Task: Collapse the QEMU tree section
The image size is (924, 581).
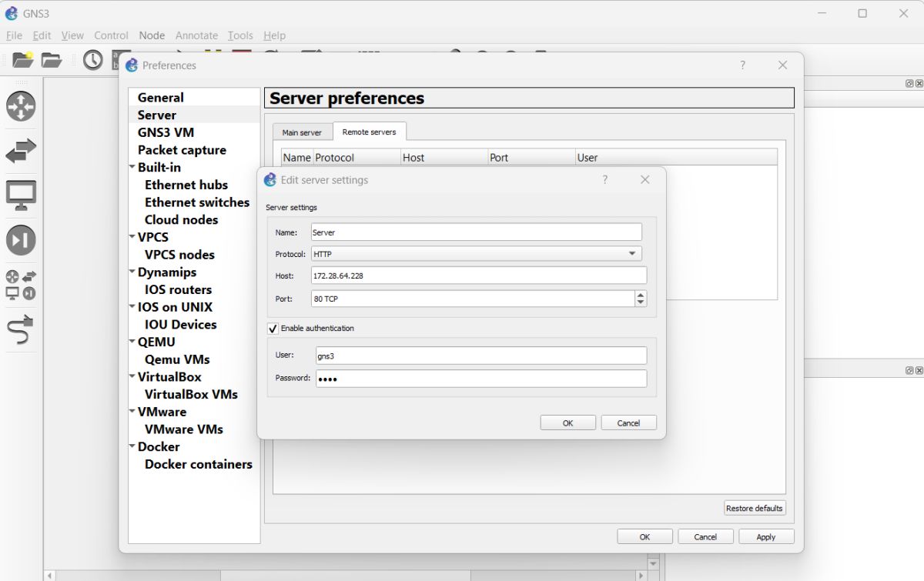Action: click(132, 342)
